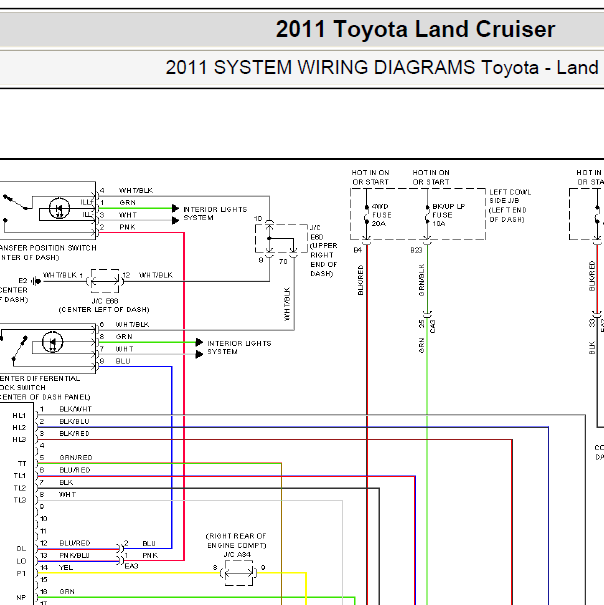Select the "BLU/RED" label at TL1 pin 6

point(74,470)
